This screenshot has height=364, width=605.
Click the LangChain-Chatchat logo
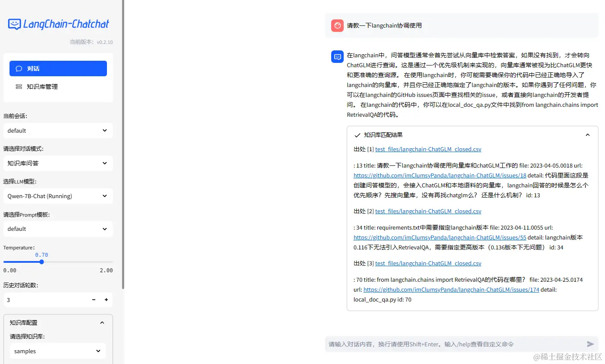pos(58,24)
